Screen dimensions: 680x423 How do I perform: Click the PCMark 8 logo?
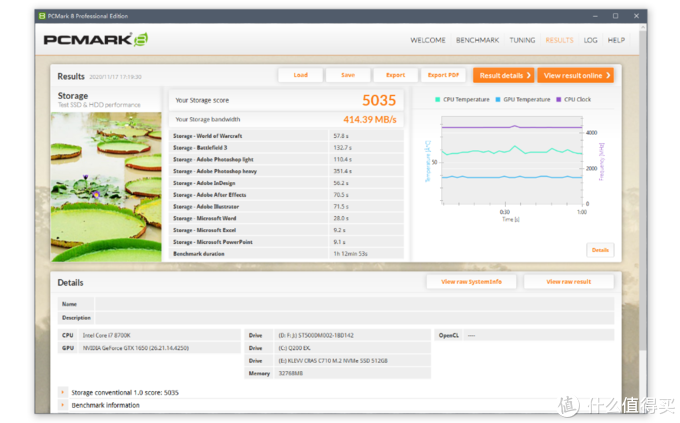[x=95, y=39]
